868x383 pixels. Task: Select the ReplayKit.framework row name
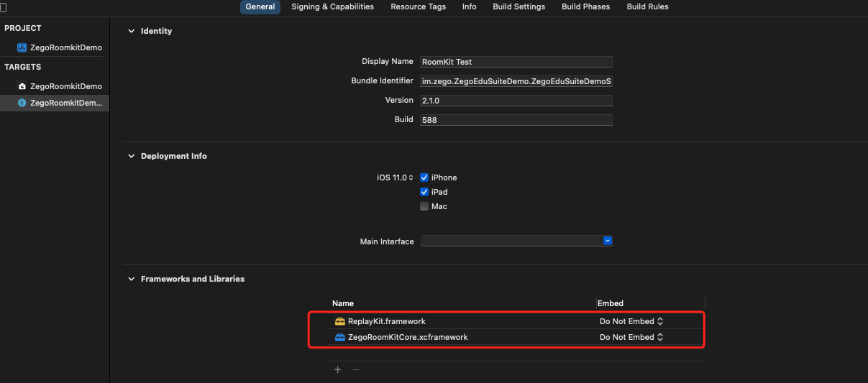[x=387, y=321]
